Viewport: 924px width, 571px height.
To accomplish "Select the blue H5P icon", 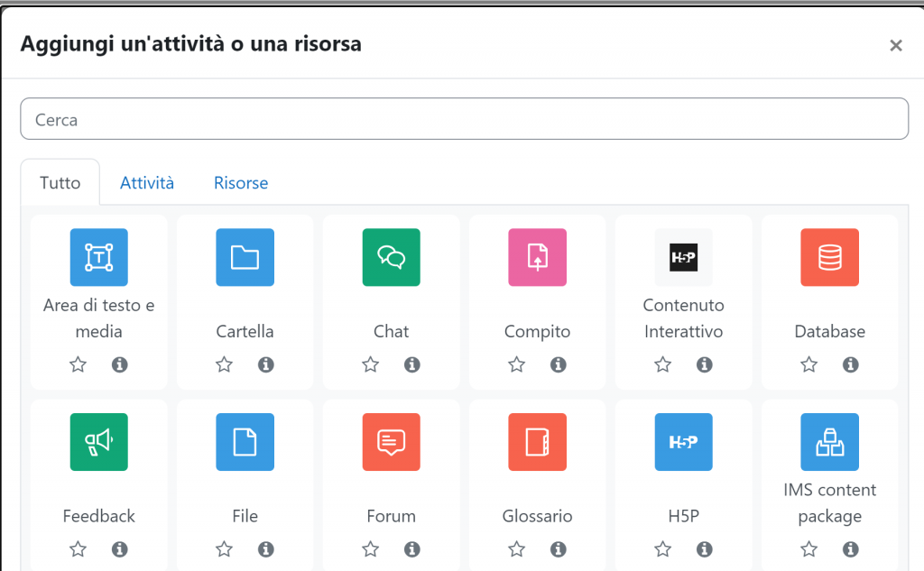I will pyautogui.click(x=684, y=442).
